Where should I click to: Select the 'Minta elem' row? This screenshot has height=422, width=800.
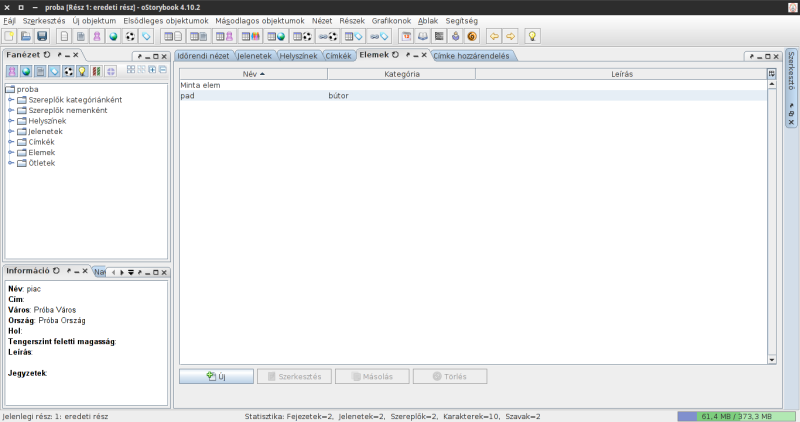point(473,85)
